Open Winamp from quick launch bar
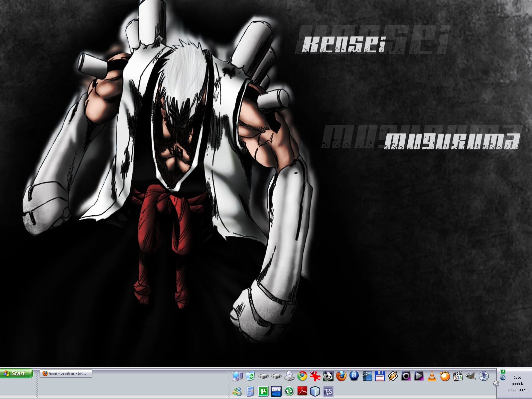 393,376
